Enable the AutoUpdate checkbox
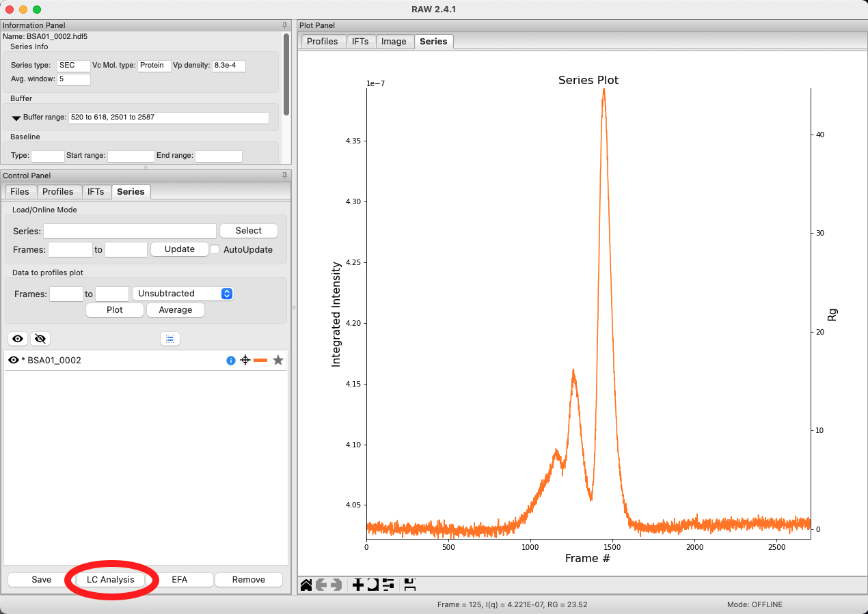This screenshot has height=614, width=868. [x=215, y=250]
